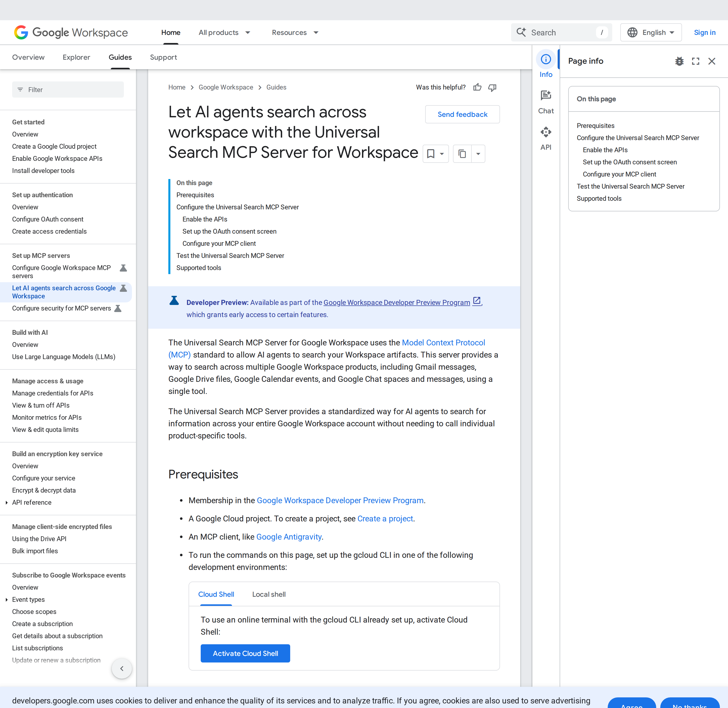
Task: Click the Send feedback button
Action: click(462, 115)
